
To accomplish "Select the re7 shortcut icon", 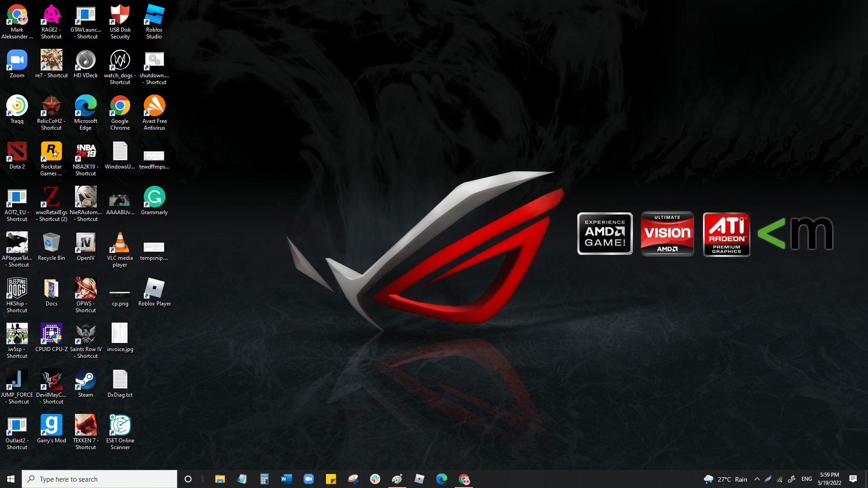I will (51, 64).
